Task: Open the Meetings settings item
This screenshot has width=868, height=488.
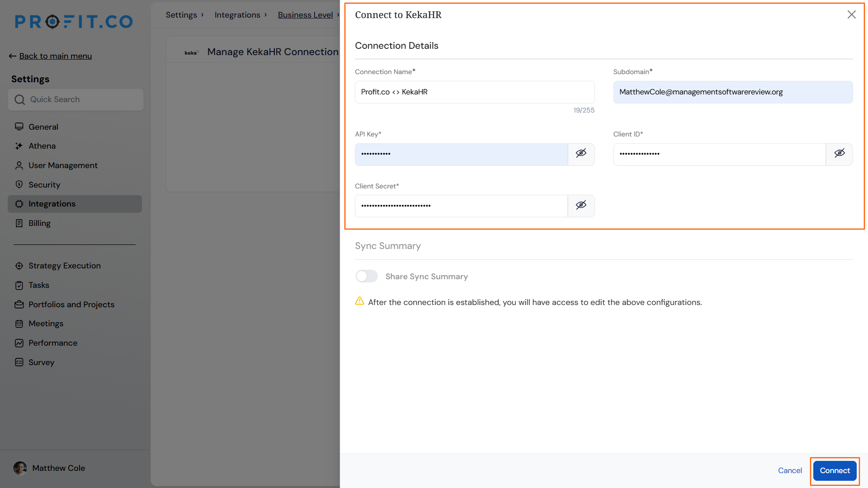Action: click(75, 324)
